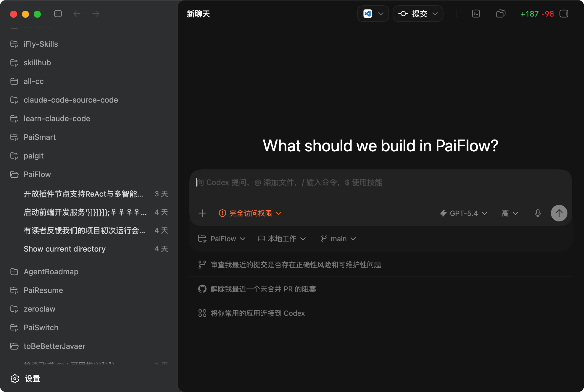Click the folder icon beside AgentRoadmap
The image size is (584, 392).
pyautogui.click(x=14, y=272)
